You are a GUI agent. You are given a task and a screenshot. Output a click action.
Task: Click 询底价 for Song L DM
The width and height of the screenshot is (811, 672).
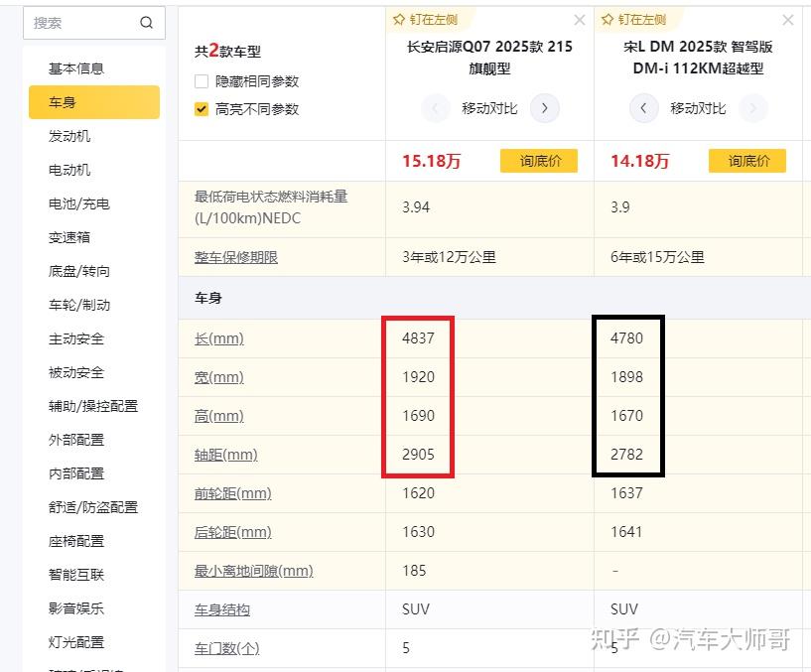746,160
